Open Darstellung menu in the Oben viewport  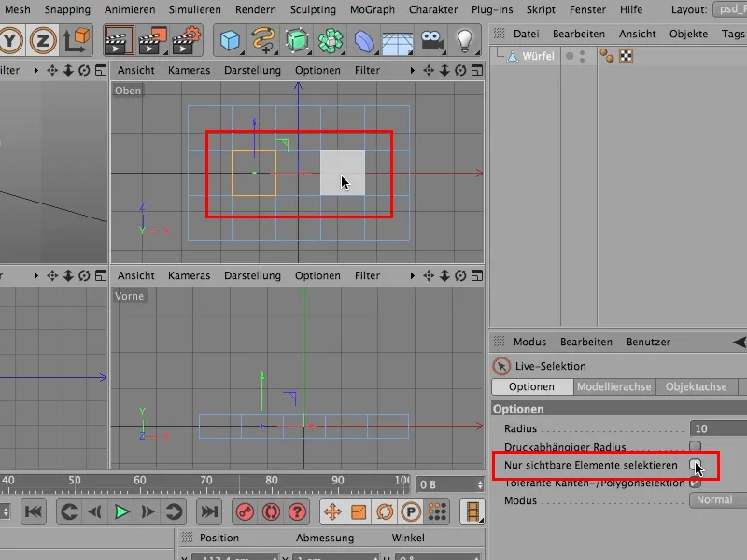coord(252,71)
